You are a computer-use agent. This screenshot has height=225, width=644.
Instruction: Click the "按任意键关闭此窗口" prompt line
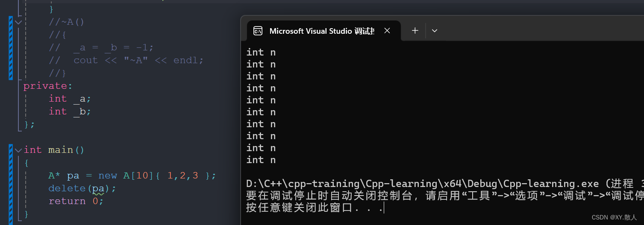[x=315, y=208]
